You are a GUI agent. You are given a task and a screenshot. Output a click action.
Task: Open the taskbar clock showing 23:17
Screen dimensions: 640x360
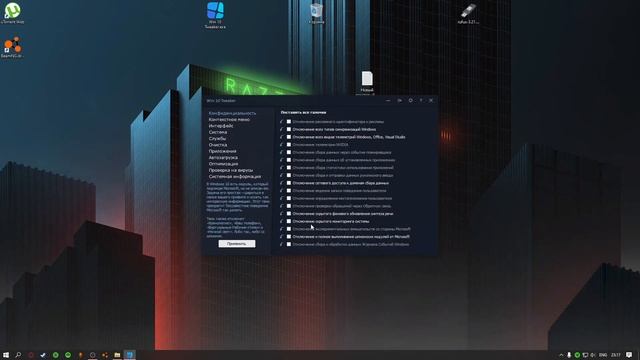click(x=616, y=355)
